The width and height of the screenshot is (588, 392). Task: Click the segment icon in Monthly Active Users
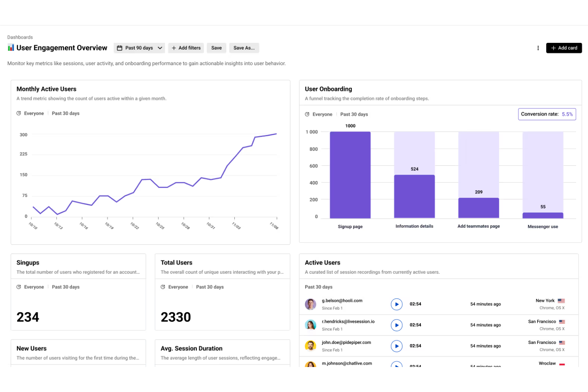19,114
